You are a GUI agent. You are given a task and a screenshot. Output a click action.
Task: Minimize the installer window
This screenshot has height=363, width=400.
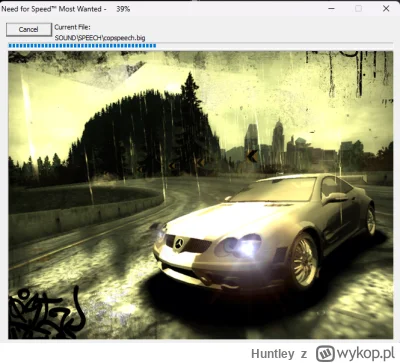coord(331,8)
